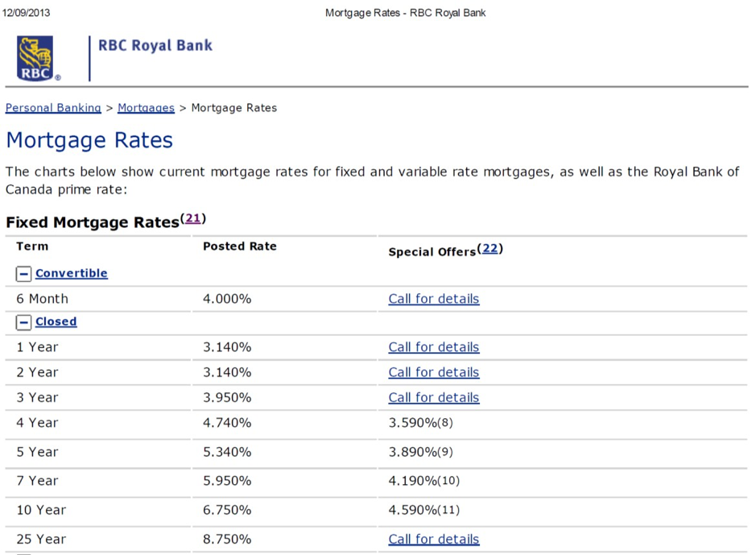The width and height of the screenshot is (756, 555).
Task: Select the 3.590%(8) special offer
Action: coord(421,423)
